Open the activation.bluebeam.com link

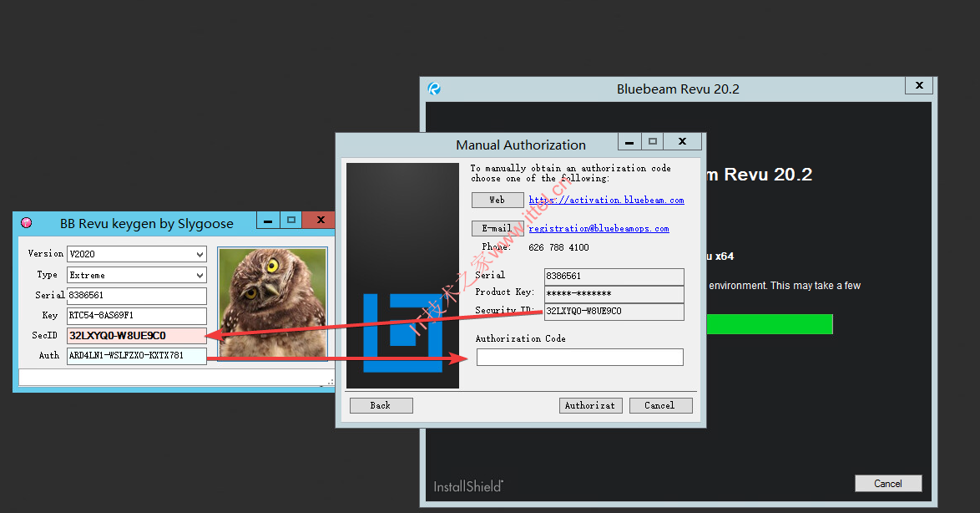point(606,201)
